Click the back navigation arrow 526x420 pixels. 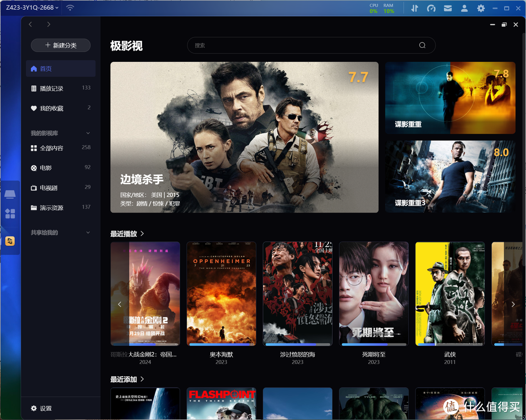pyautogui.click(x=31, y=24)
